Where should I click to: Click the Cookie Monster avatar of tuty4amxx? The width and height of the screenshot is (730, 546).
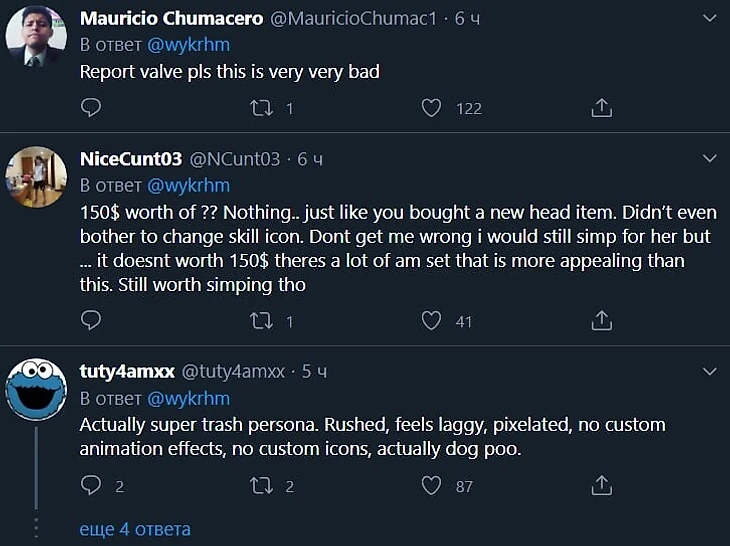36,395
